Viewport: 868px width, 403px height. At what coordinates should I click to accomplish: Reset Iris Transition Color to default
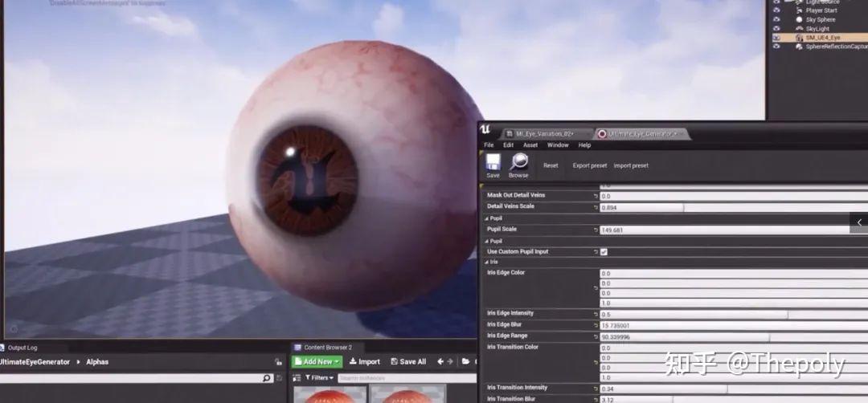(x=596, y=363)
